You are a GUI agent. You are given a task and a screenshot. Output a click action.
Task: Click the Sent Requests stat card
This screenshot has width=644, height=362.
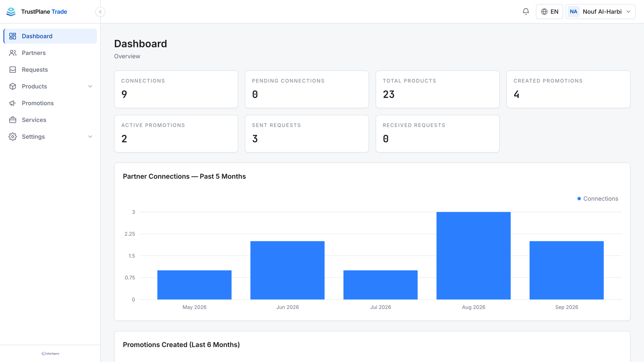pyautogui.click(x=307, y=134)
